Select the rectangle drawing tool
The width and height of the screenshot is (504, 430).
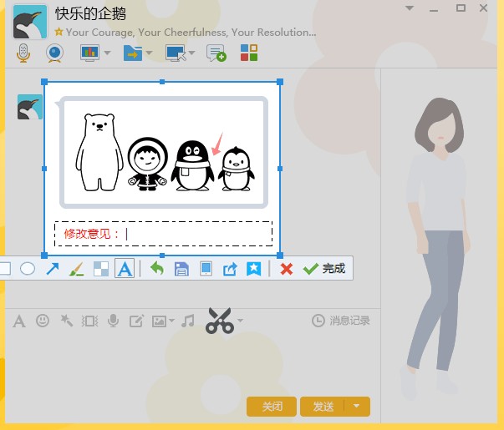coord(5,269)
